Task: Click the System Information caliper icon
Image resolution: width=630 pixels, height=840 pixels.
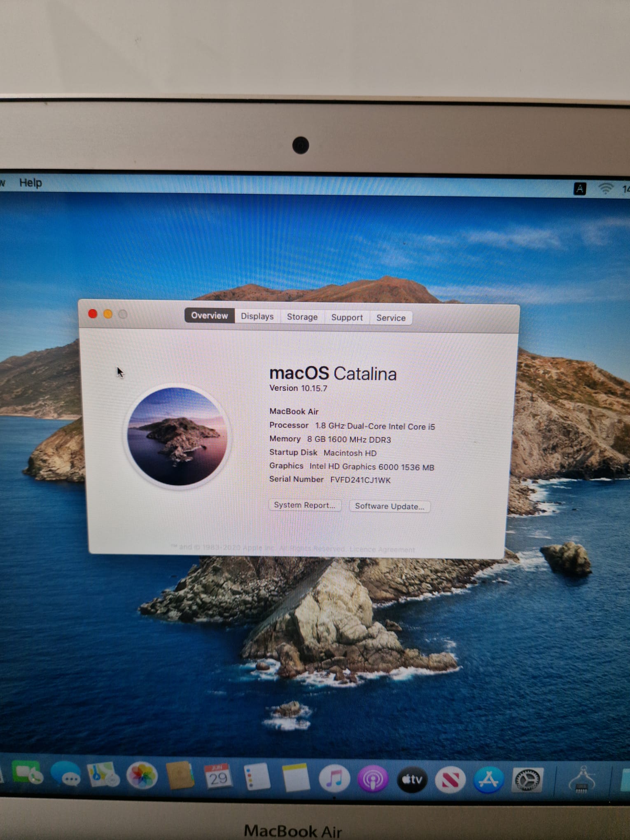Action: 581,779
